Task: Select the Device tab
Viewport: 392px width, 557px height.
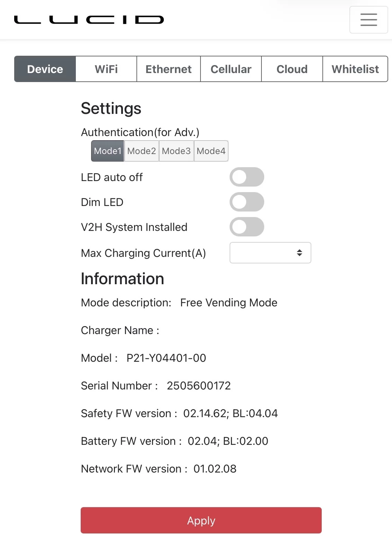Action: coord(45,69)
